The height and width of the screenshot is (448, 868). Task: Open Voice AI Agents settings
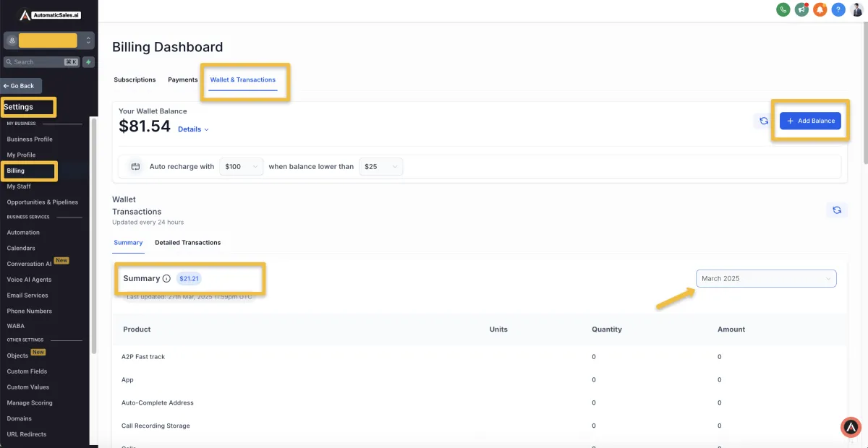coord(29,280)
